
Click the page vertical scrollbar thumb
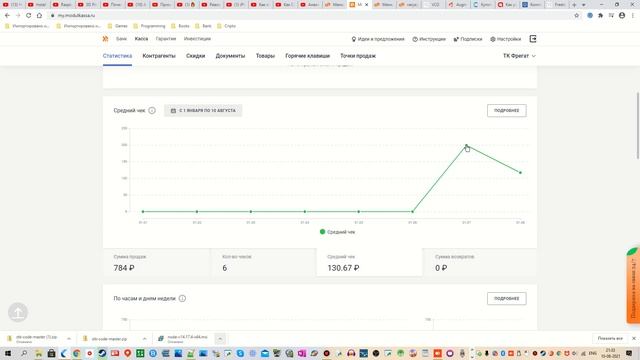[638, 126]
